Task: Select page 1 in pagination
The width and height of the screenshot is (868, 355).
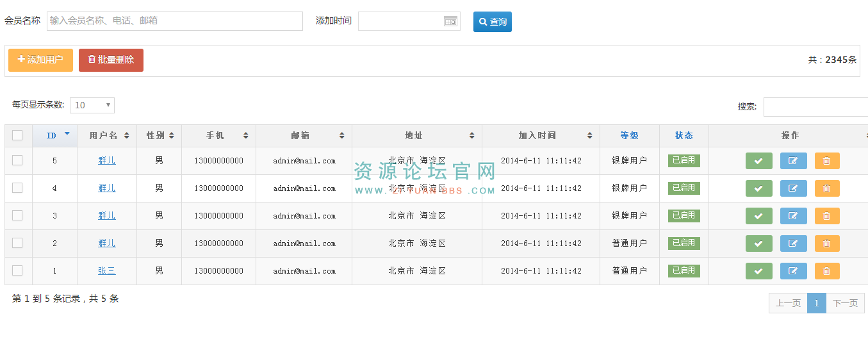Action: (x=817, y=303)
